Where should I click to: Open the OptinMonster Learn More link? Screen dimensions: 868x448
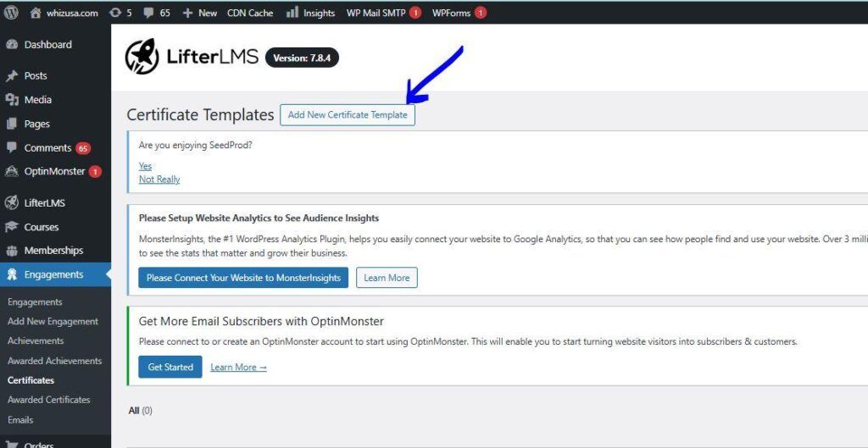click(238, 368)
